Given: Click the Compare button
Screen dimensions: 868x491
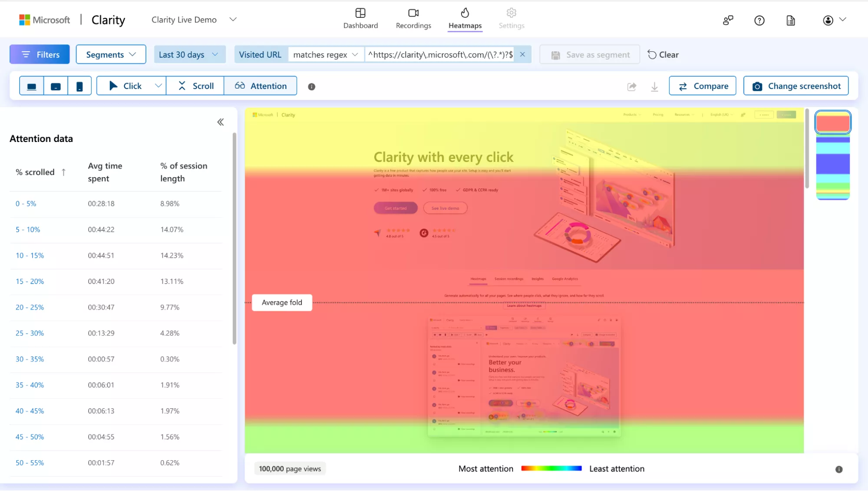Looking at the screenshot, I should pyautogui.click(x=702, y=86).
